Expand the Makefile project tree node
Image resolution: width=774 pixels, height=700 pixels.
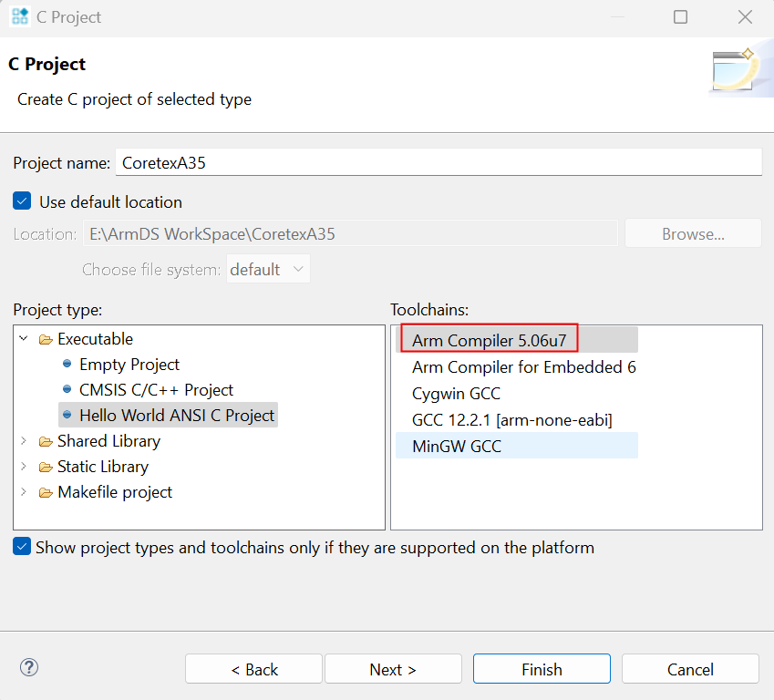point(24,492)
